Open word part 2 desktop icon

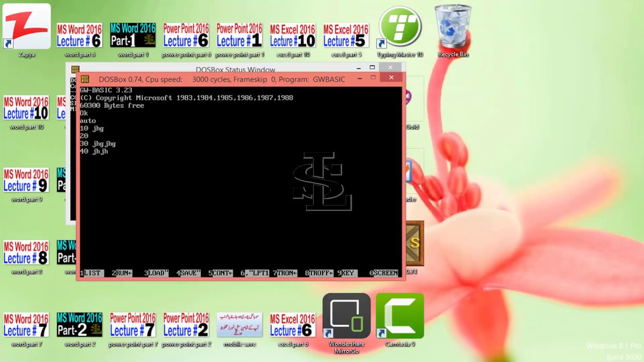(x=79, y=329)
